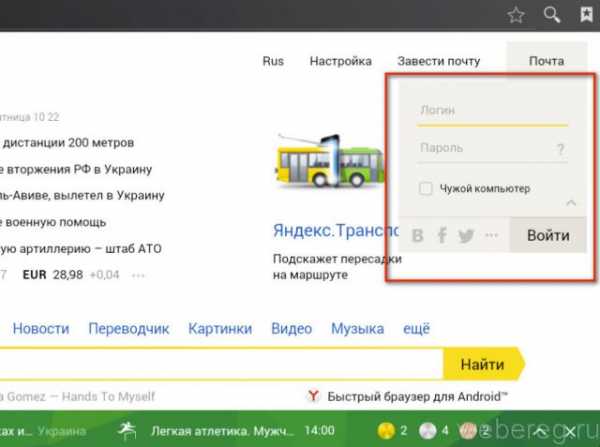Click the silver medal count icon
The width and height of the screenshot is (600, 447).
(428, 431)
